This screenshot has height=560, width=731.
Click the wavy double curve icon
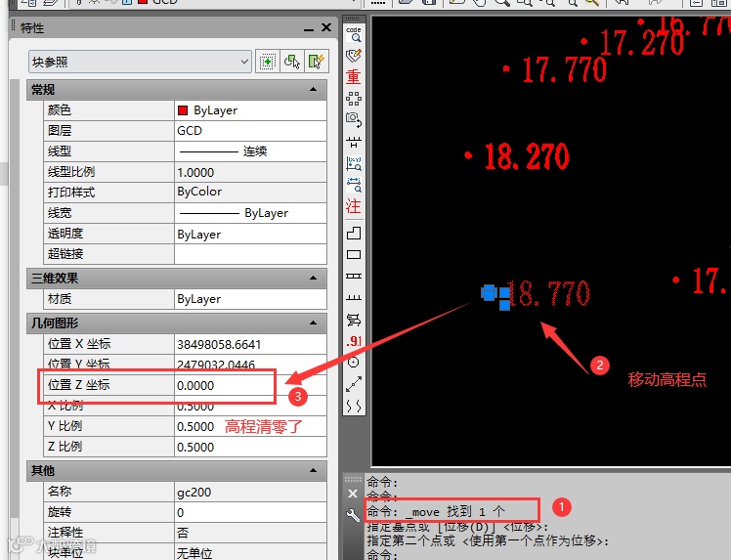354,407
